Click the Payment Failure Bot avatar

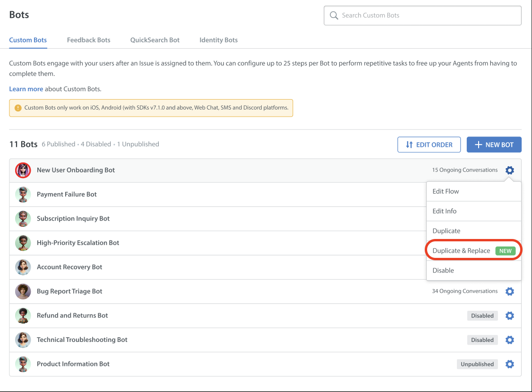click(23, 195)
